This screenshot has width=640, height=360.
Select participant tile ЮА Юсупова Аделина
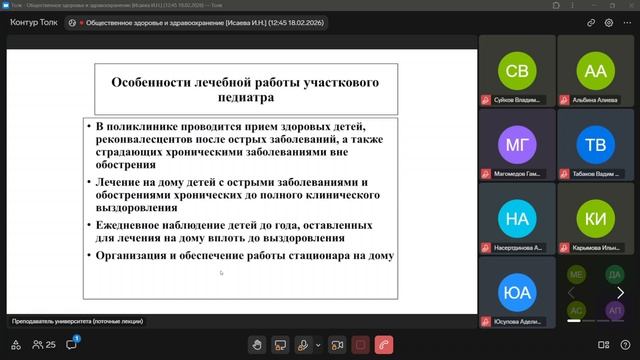[x=517, y=293]
